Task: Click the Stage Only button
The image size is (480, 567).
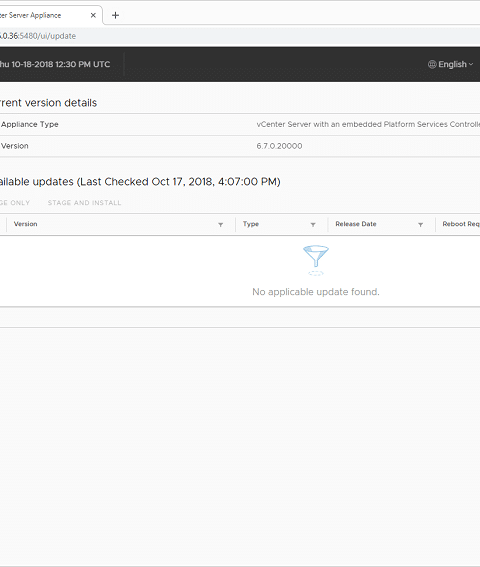Action: tap(15, 203)
